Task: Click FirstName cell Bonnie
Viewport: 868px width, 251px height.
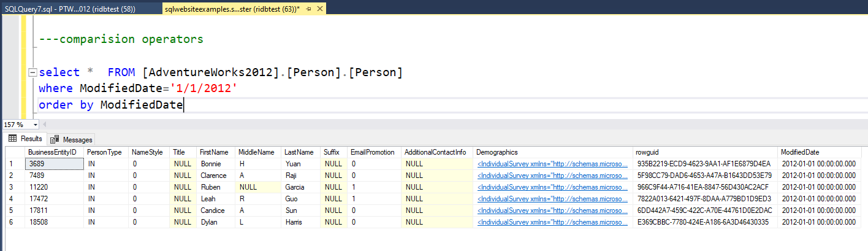Action: [x=216, y=164]
